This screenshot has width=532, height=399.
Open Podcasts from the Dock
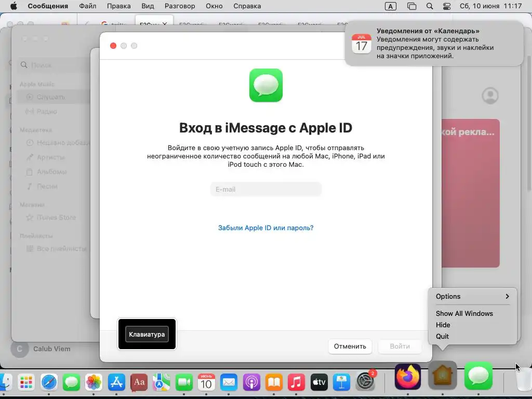[251, 382]
